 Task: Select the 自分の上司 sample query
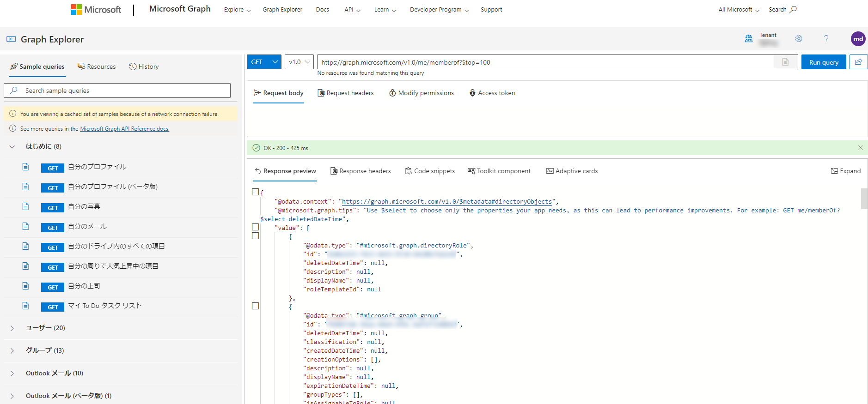coord(84,286)
